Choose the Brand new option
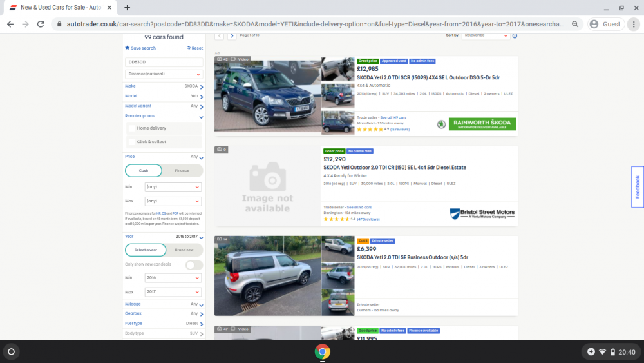 pos(184,250)
